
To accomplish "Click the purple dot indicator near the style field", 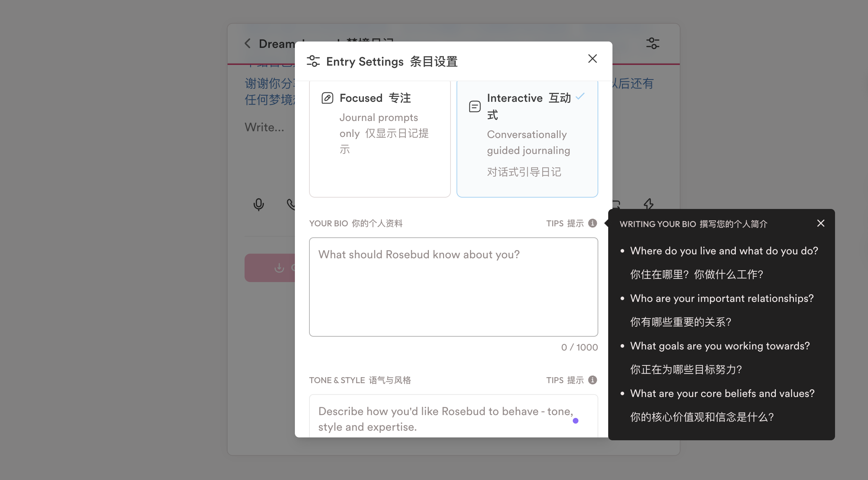I will pyautogui.click(x=576, y=421).
